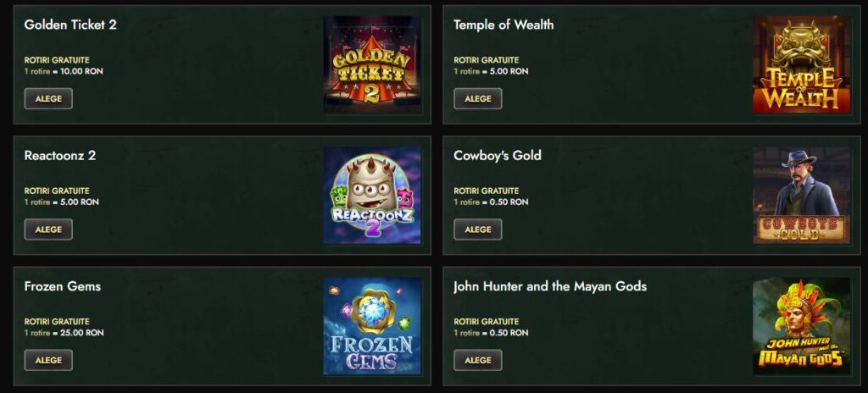
Task: Open the Golden Ticket 2 game thumbnail
Action: pos(372,64)
